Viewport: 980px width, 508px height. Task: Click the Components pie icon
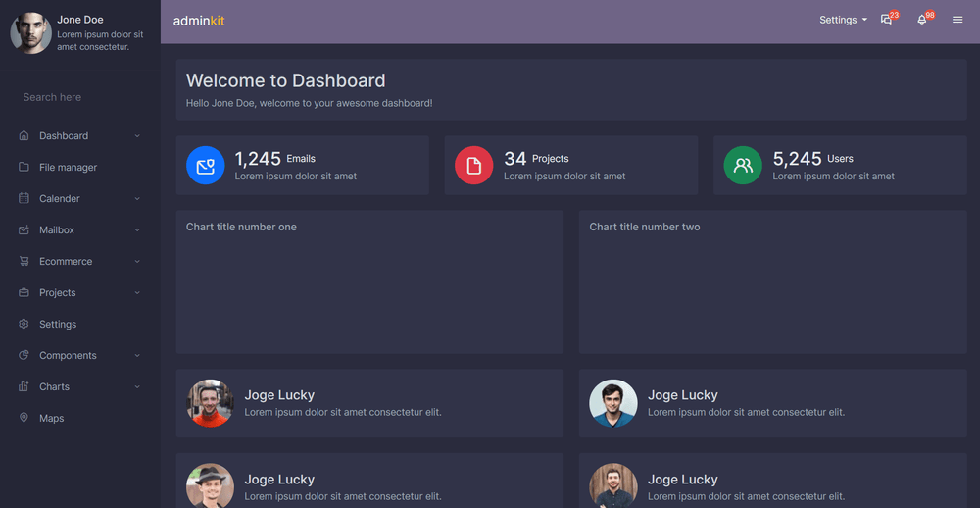[x=24, y=355]
